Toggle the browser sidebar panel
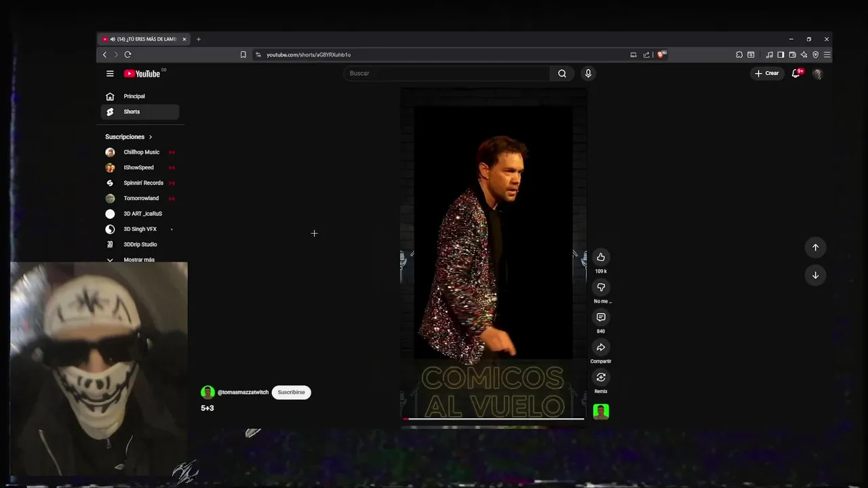 (781, 54)
